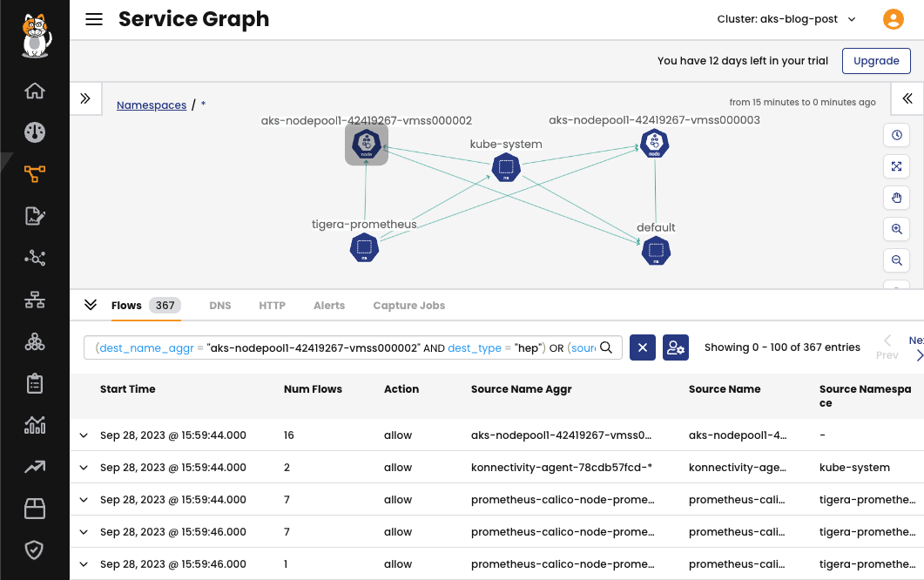Open the Dashboard gauge icon
This screenshot has height=580, width=924.
(35, 132)
